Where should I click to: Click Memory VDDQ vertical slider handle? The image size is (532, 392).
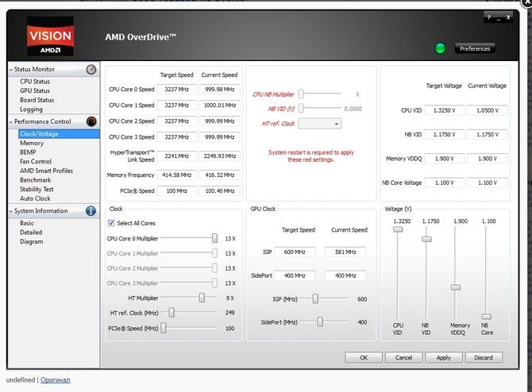tap(455, 287)
